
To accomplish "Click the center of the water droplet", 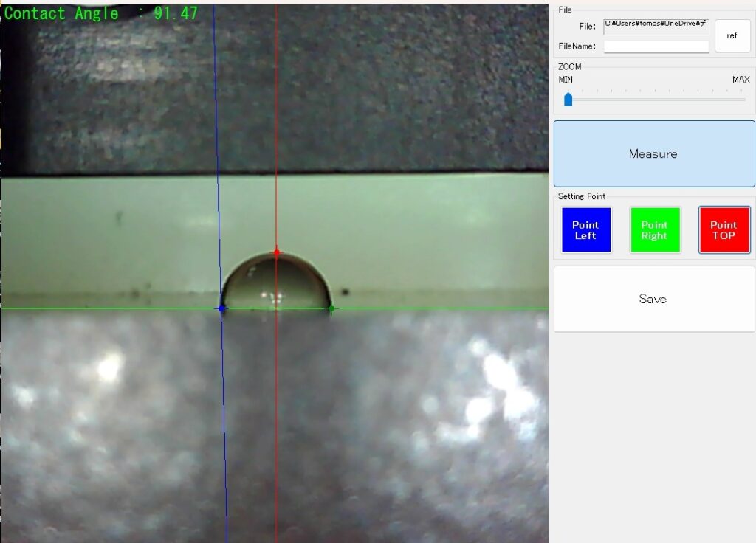I will pyautogui.click(x=276, y=284).
